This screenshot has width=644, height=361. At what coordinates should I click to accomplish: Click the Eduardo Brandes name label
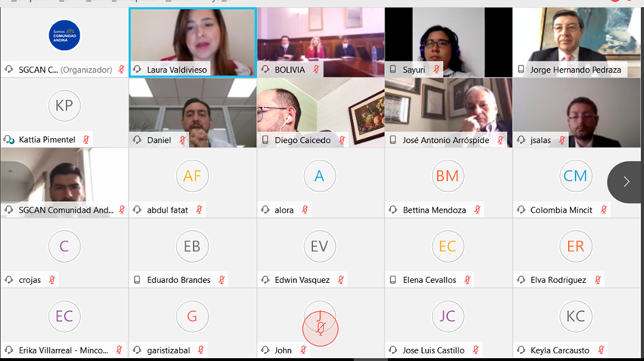(179, 280)
